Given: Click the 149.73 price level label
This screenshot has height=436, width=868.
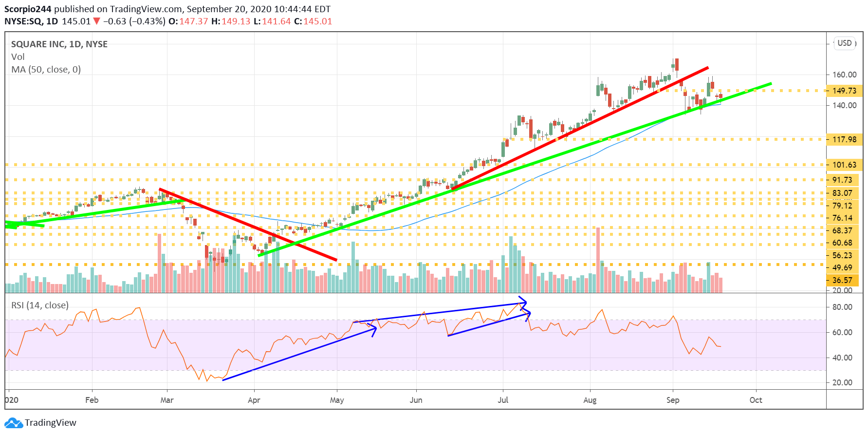Looking at the screenshot, I should pyautogui.click(x=844, y=91).
